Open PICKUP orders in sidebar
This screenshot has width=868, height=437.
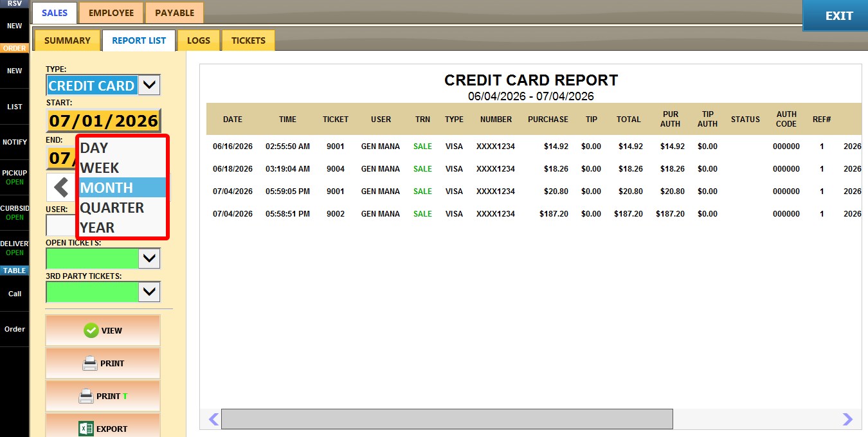pyautogui.click(x=14, y=177)
